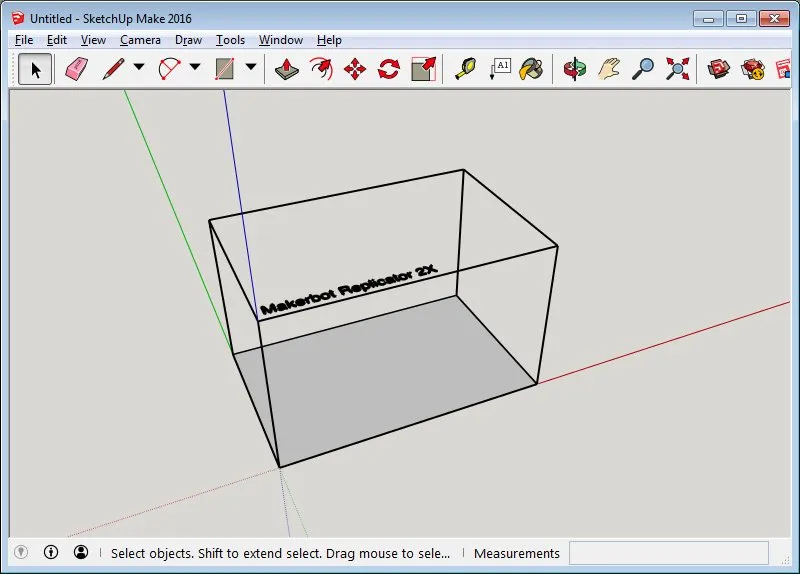Choose the Scale tool
The width and height of the screenshot is (800, 574).
pyautogui.click(x=424, y=69)
